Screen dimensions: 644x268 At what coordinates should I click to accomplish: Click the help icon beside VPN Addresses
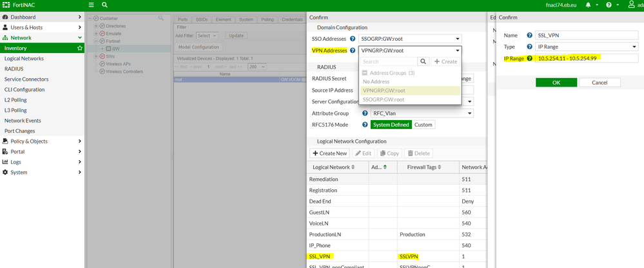click(x=353, y=50)
